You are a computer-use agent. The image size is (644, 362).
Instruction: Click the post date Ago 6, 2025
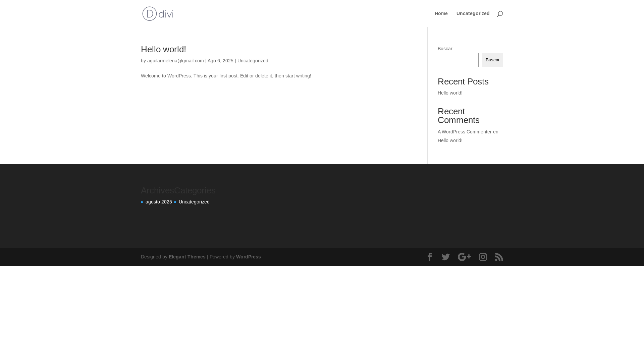point(220,61)
